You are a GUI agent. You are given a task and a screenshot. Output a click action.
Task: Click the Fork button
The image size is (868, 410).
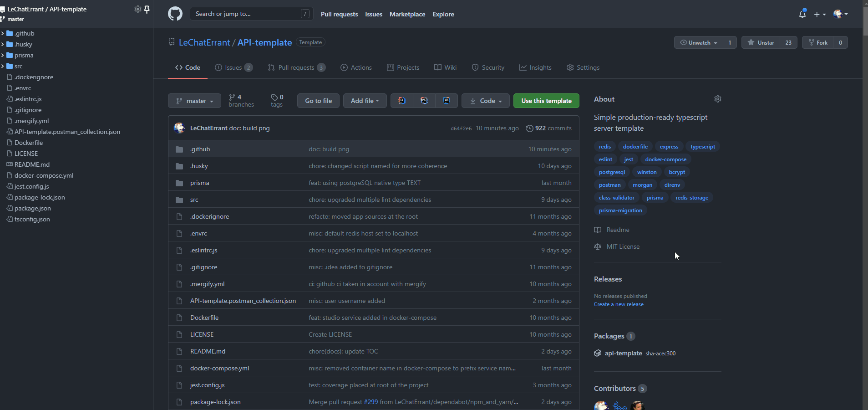tap(818, 42)
